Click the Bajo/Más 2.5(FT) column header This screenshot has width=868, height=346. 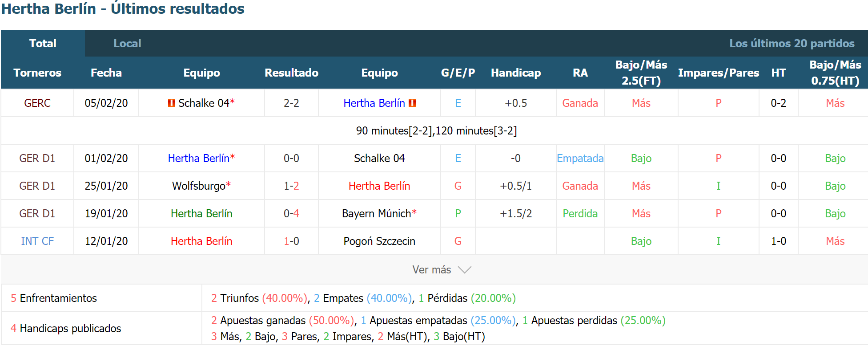click(641, 73)
